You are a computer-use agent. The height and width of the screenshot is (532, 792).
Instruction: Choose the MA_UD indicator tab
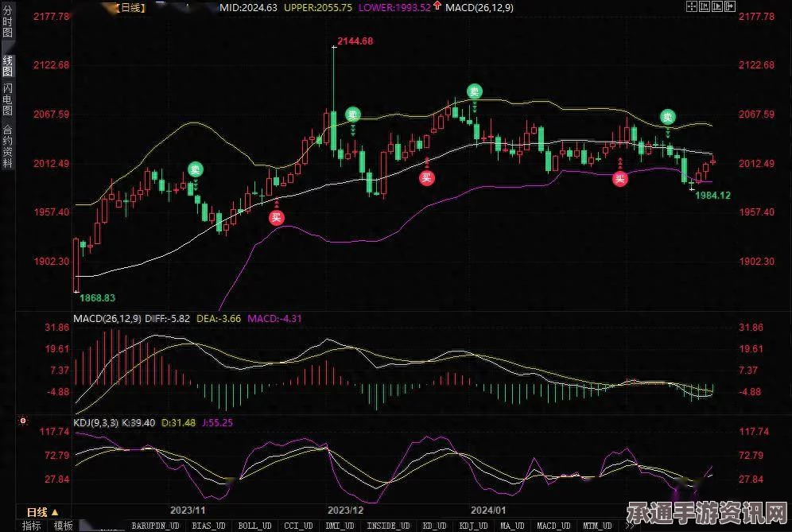(x=513, y=526)
